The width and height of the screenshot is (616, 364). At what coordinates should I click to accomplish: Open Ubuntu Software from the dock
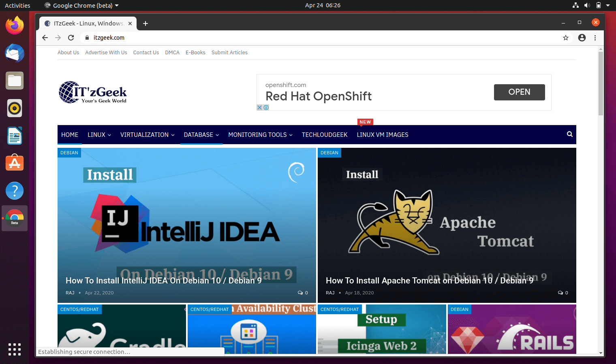[x=15, y=163]
